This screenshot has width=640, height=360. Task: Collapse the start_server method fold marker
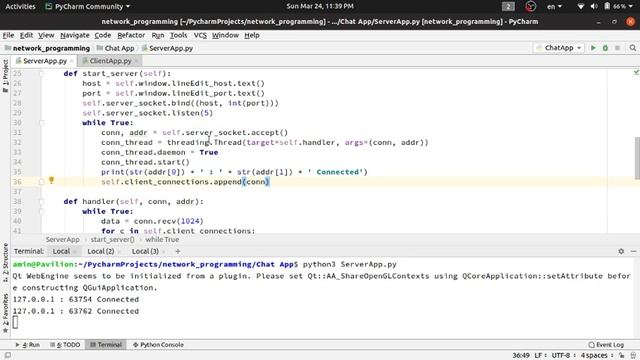pyautogui.click(x=42, y=73)
